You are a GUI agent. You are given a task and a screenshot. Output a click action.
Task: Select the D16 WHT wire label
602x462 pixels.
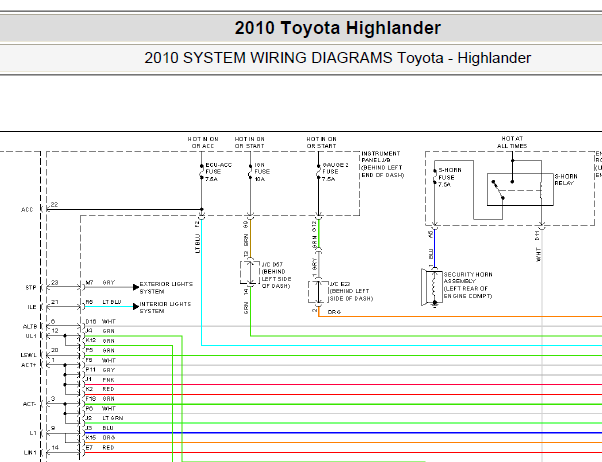coord(100,321)
